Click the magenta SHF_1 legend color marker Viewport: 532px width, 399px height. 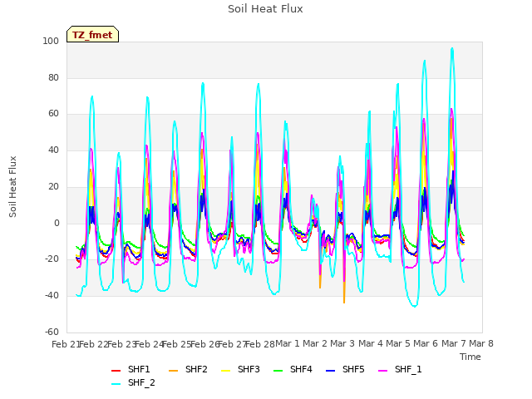pyautogui.click(x=382, y=371)
